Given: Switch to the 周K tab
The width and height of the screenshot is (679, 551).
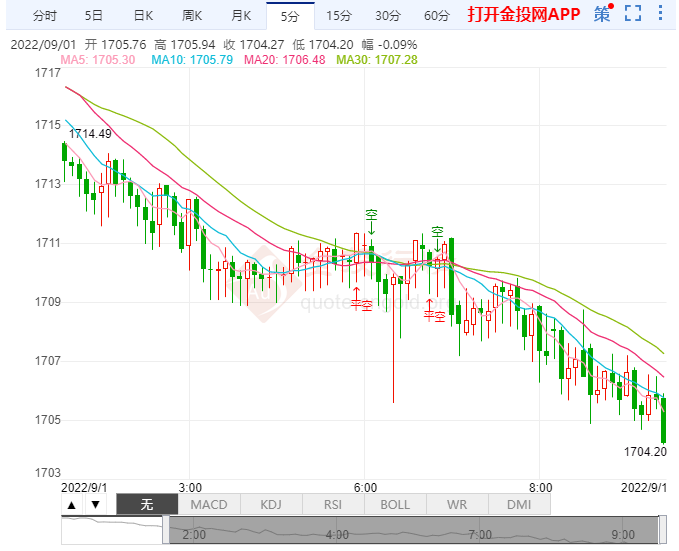Looking at the screenshot, I should point(192,16).
